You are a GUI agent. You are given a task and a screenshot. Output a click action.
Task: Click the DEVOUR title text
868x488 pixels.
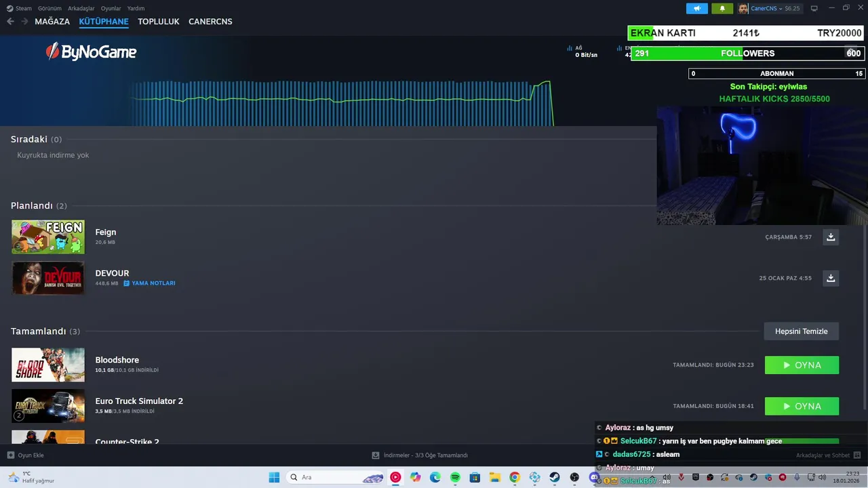112,273
